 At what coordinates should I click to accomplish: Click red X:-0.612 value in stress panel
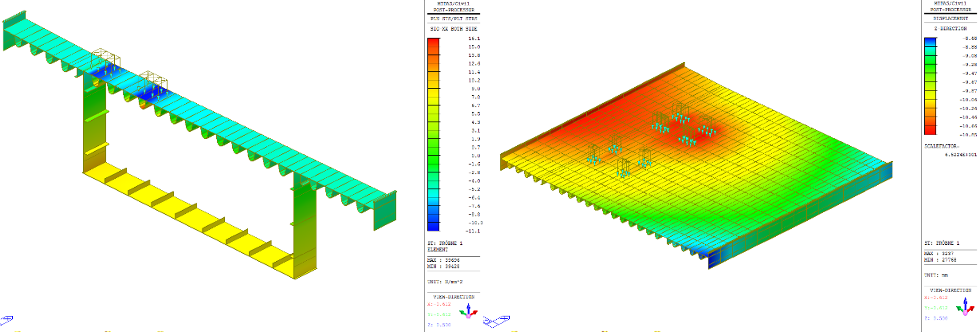click(439, 304)
